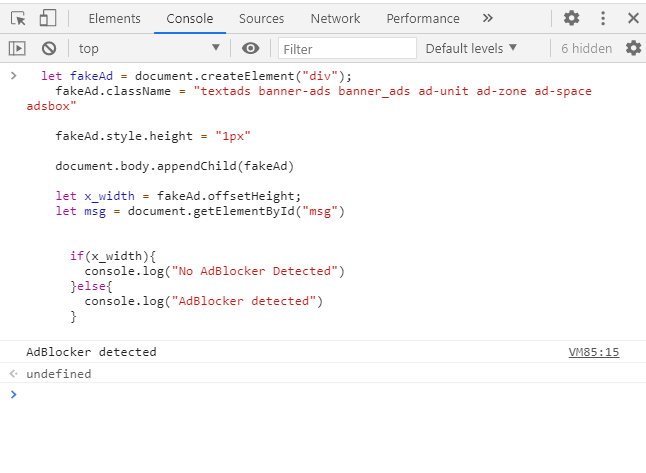646x473 pixels.
Task: Toggle the live expression eye icon
Action: [250, 48]
